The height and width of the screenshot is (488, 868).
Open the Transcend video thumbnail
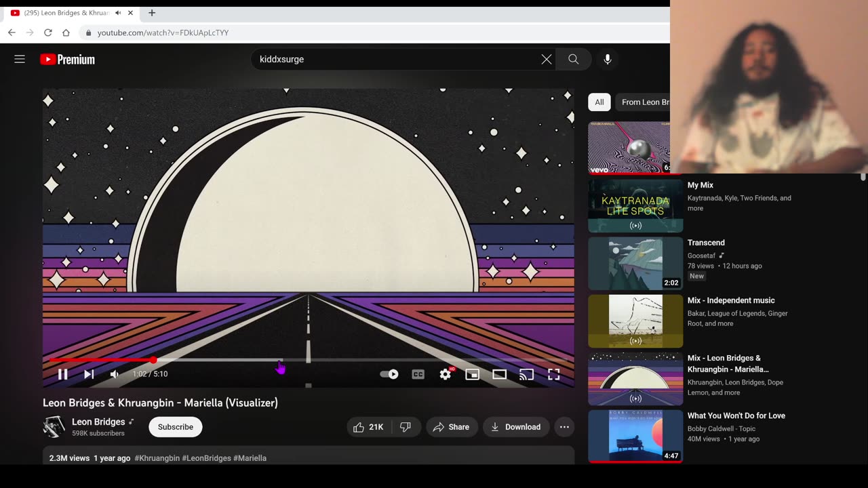point(635,263)
